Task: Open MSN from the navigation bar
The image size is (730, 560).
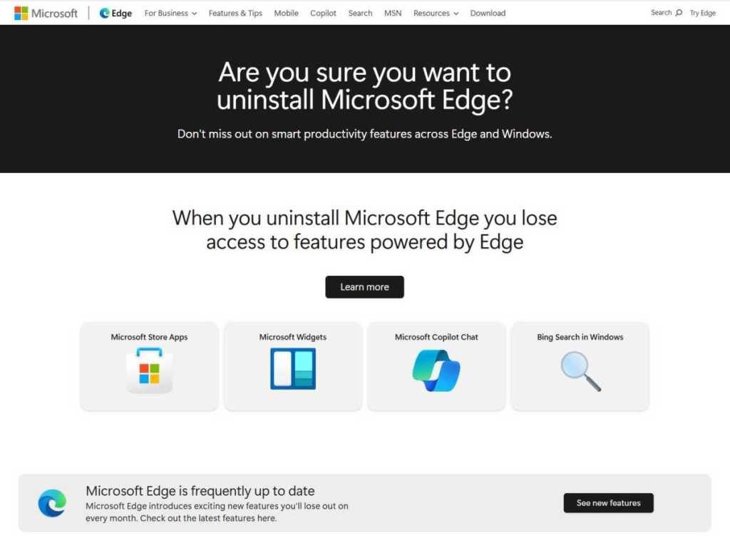Action: point(393,13)
